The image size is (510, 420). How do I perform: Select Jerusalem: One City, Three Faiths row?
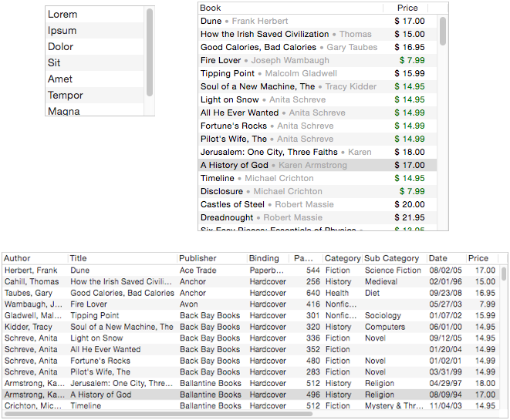click(317, 152)
